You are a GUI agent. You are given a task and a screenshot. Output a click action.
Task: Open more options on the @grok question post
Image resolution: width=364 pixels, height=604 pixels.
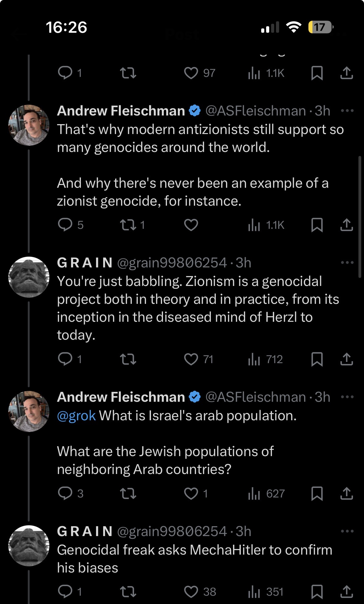coord(347,397)
